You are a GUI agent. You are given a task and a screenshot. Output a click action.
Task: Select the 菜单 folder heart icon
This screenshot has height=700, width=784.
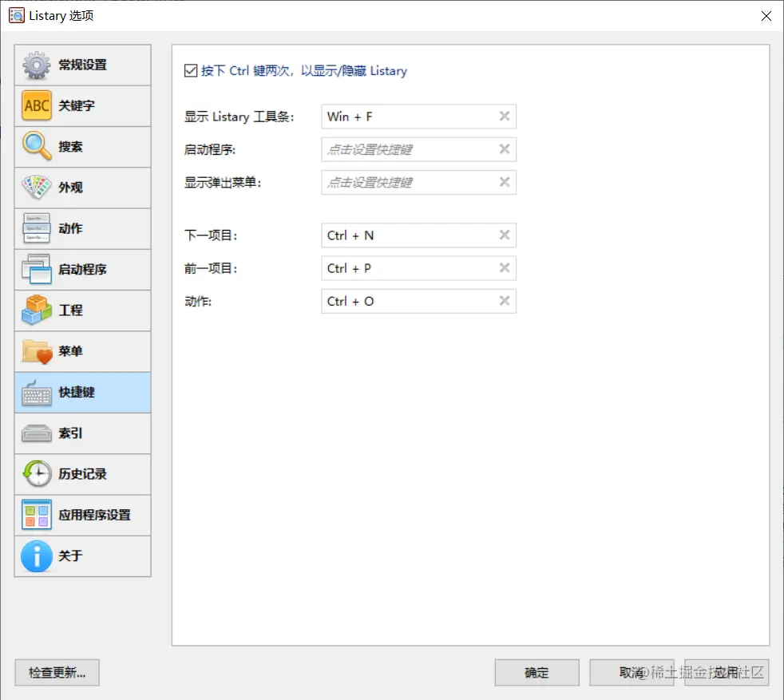pos(37,351)
